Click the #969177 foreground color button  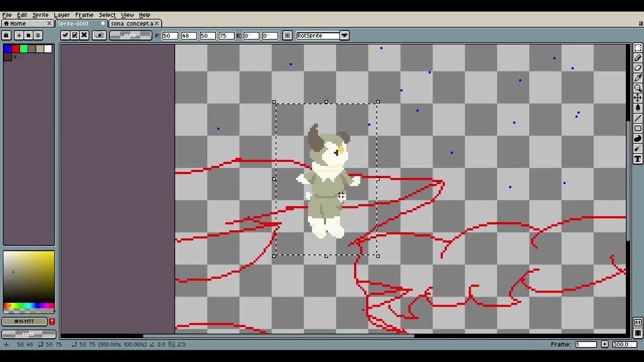(25, 321)
